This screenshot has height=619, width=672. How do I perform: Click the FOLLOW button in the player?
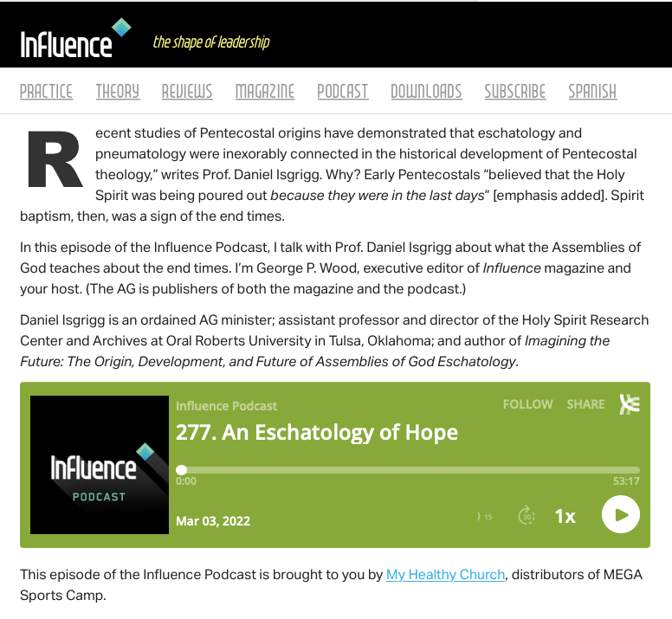[x=527, y=404]
